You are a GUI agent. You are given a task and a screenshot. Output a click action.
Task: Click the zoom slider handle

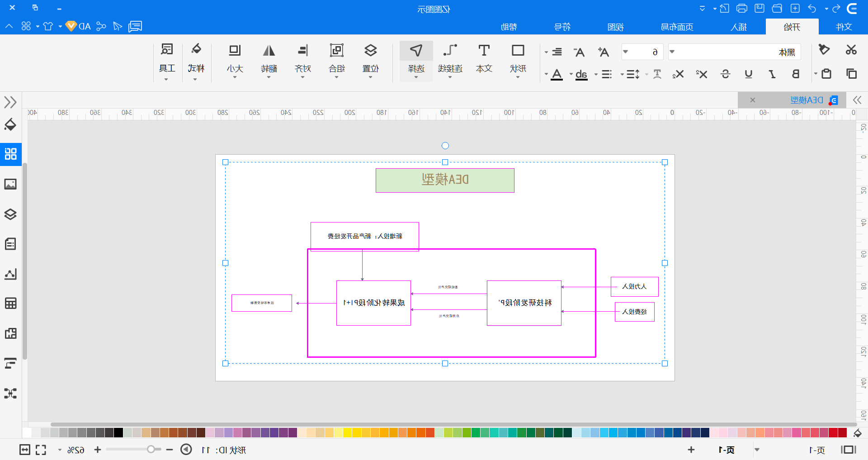151,449
